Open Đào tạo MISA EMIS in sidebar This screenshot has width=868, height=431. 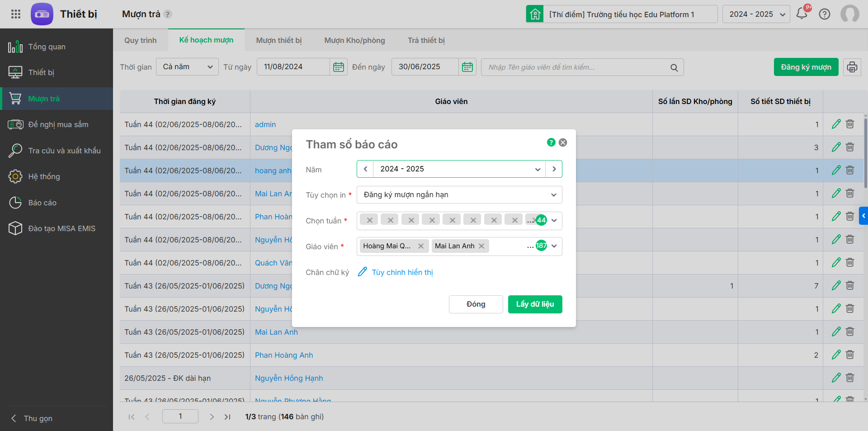pos(57,228)
